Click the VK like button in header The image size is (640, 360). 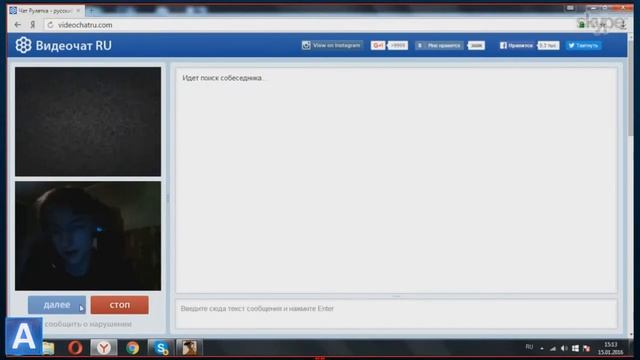[x=439, y=45]
